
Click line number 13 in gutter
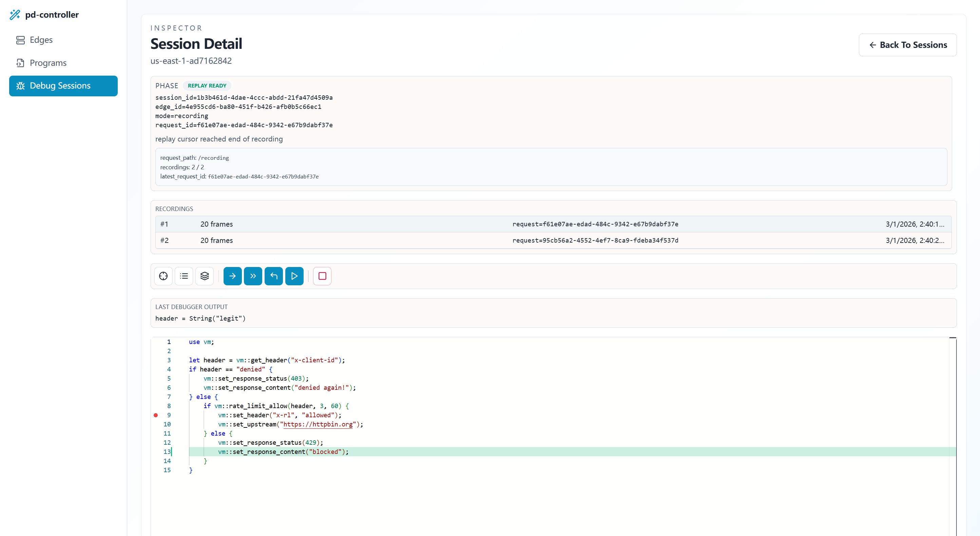point(167,452)
